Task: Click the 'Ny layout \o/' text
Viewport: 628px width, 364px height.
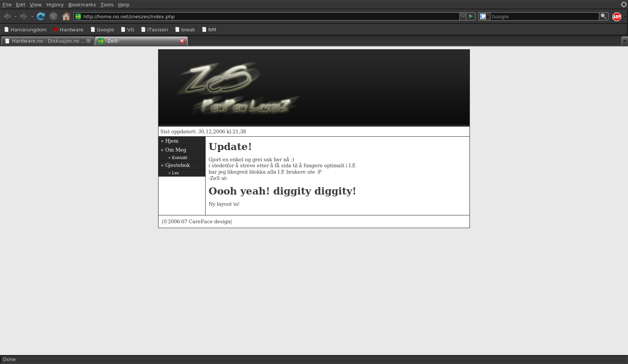Action: (224, 204)
